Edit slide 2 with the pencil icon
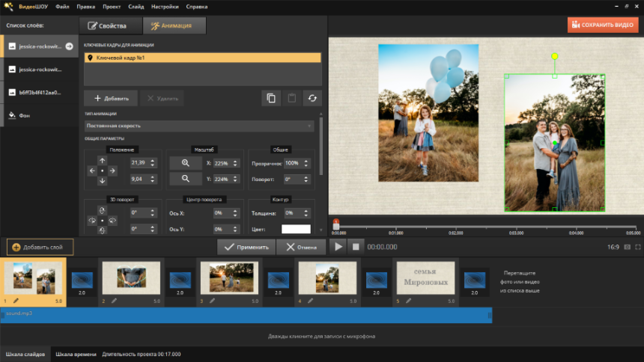 click(114, 301)
